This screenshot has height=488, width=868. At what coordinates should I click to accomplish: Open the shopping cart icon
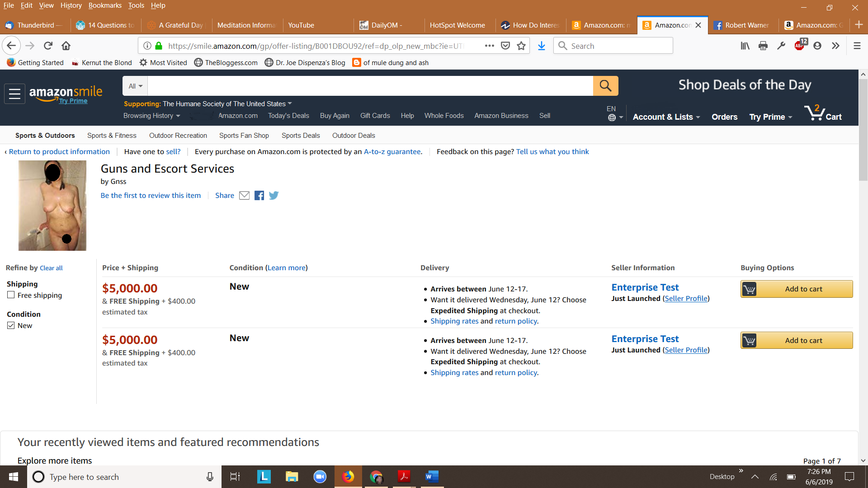(x=822, y=113)
